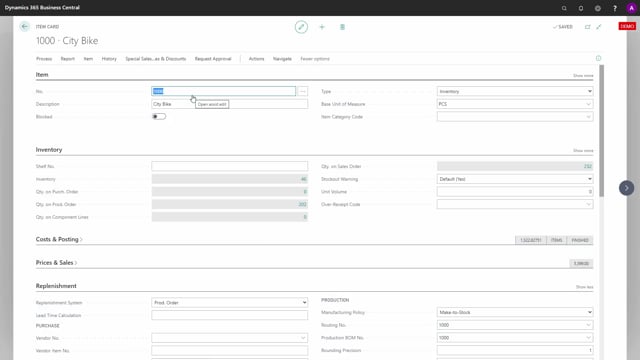
Task: Click the Rounding Precision field
Action: pyautogui.click(x=515, y=350)
